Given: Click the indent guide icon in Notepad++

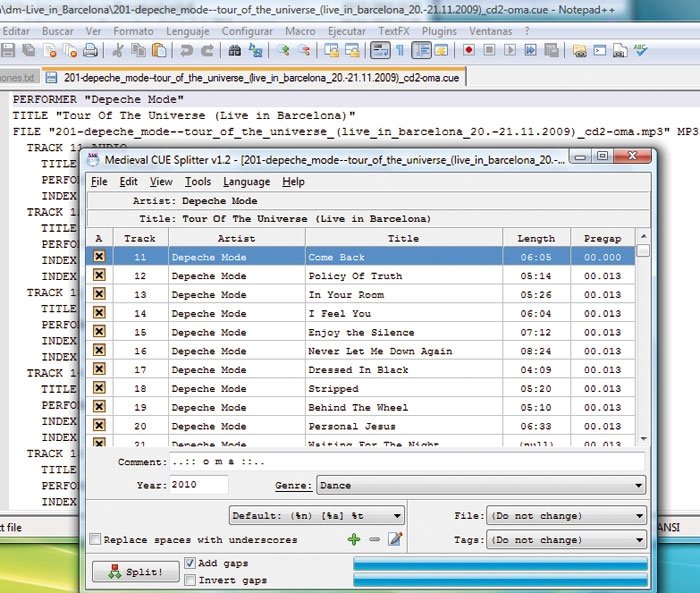Looking at the screenshot, I should click(421, 50).
